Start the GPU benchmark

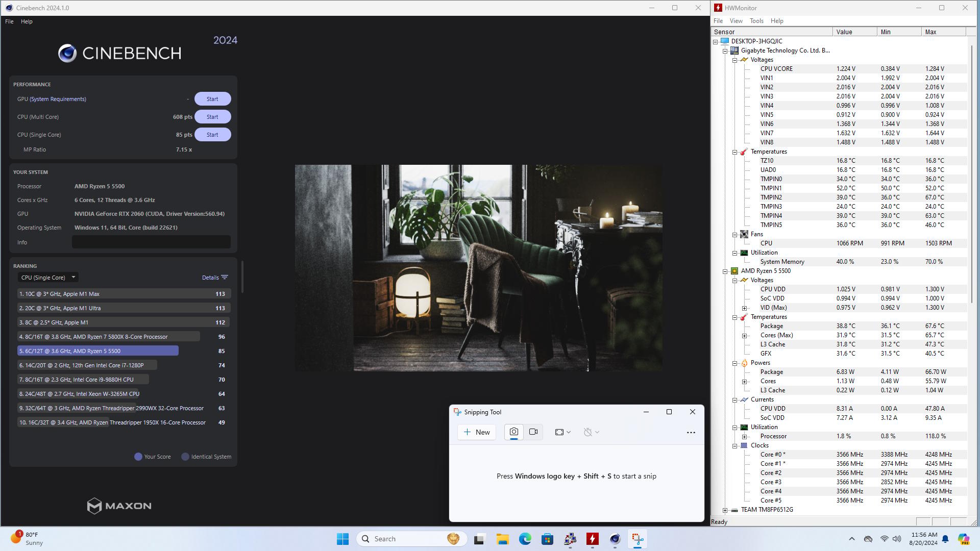212,99
